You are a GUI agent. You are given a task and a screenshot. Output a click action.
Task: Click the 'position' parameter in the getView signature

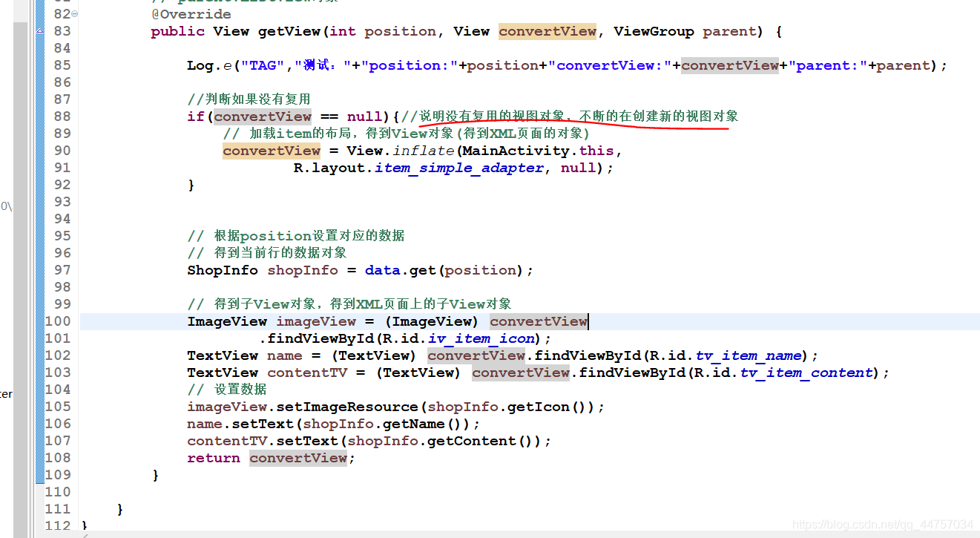(401, 31)
